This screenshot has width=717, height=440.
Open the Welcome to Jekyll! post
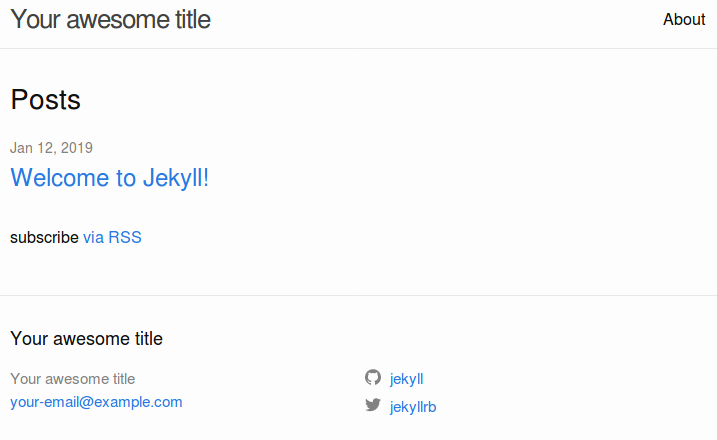[x=110, y=178]
